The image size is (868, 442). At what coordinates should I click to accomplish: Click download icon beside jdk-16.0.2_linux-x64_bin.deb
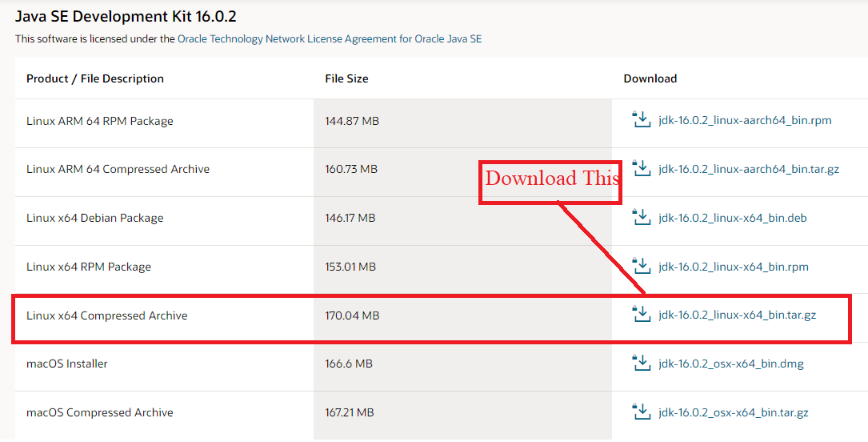pos(641,216)
